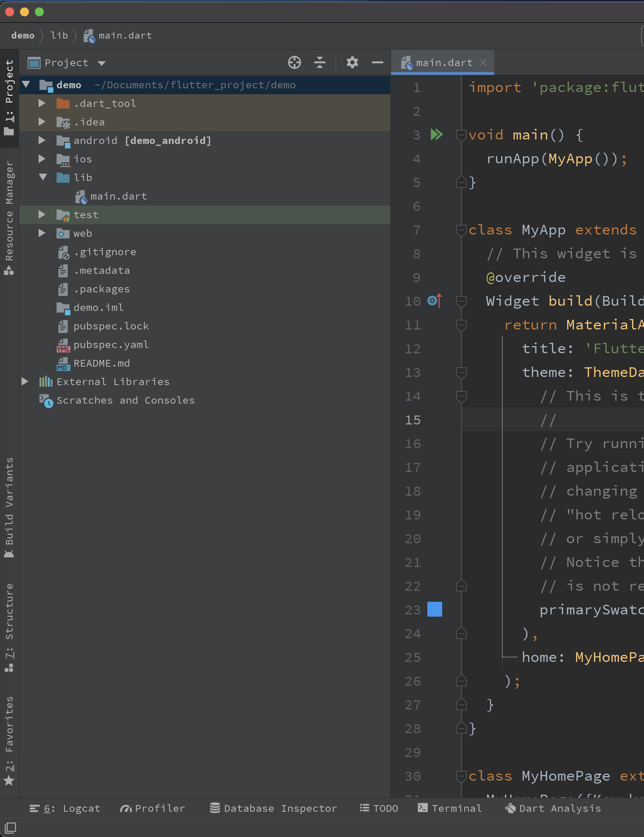Expand the android folder
Viewport: 644px width, 837px height.
coord(42,141)
